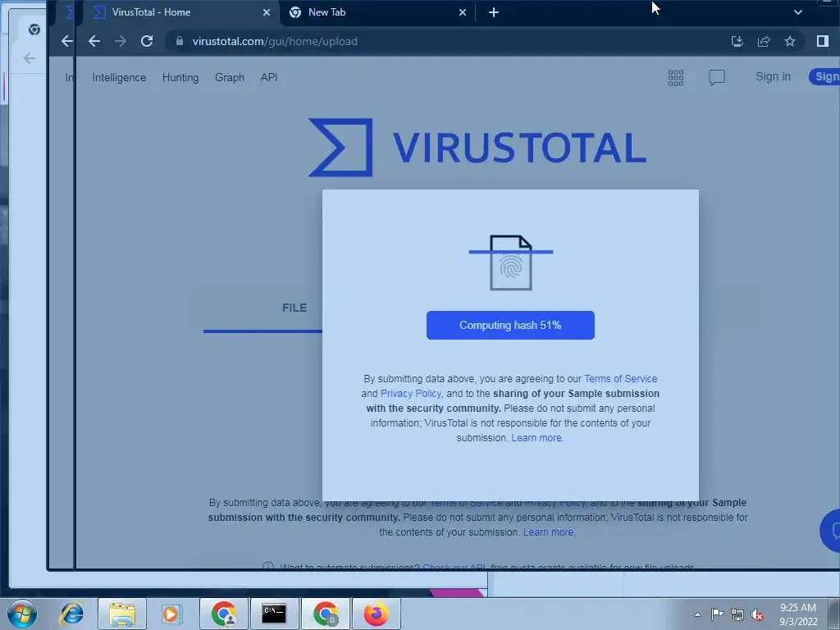The width and height of the screenshot is (840, 630).
Task: Open Learn more link below dialog
Action: click(549, 532)
